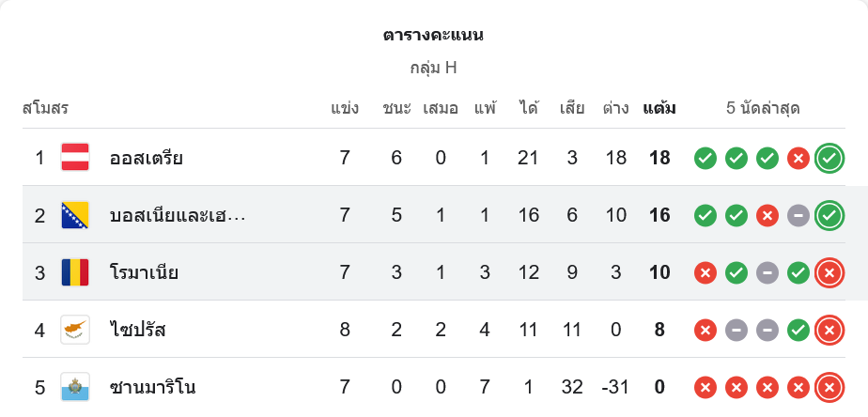Image resolution: width=868 pixels, height=417 pixels.
Task: Click San Marino's latest match loss icon
Action: click(x=829, y=387)
